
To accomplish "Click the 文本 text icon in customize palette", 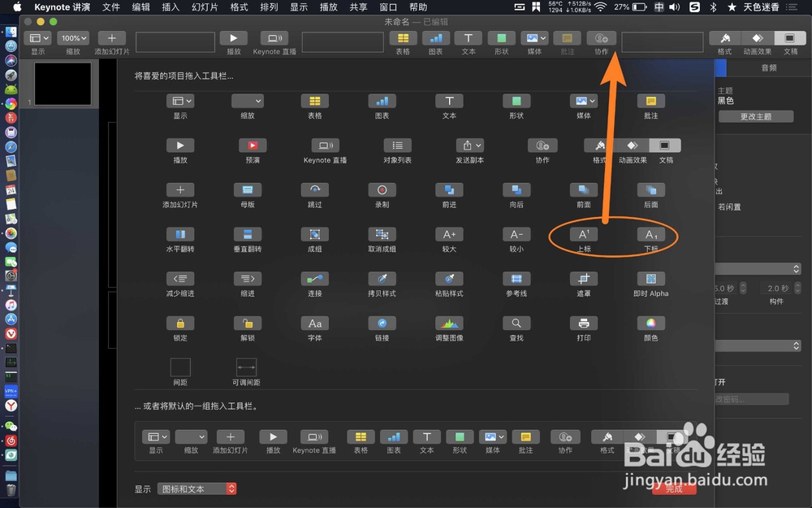I will point(450,101).
